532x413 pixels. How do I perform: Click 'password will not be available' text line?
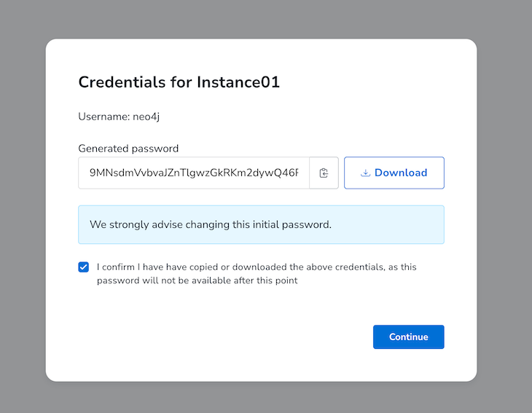(197, 280)
